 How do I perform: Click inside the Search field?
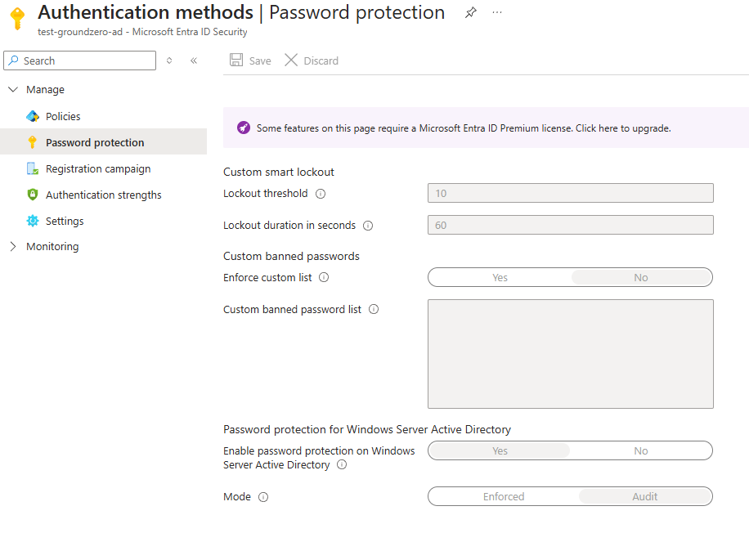tap(79, 60)
